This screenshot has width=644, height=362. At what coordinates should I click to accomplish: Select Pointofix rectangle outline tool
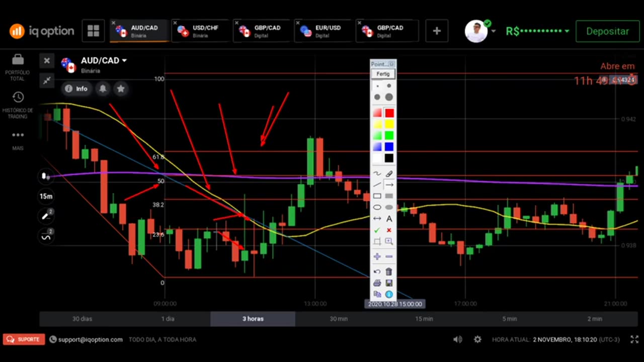coord(377,196)
